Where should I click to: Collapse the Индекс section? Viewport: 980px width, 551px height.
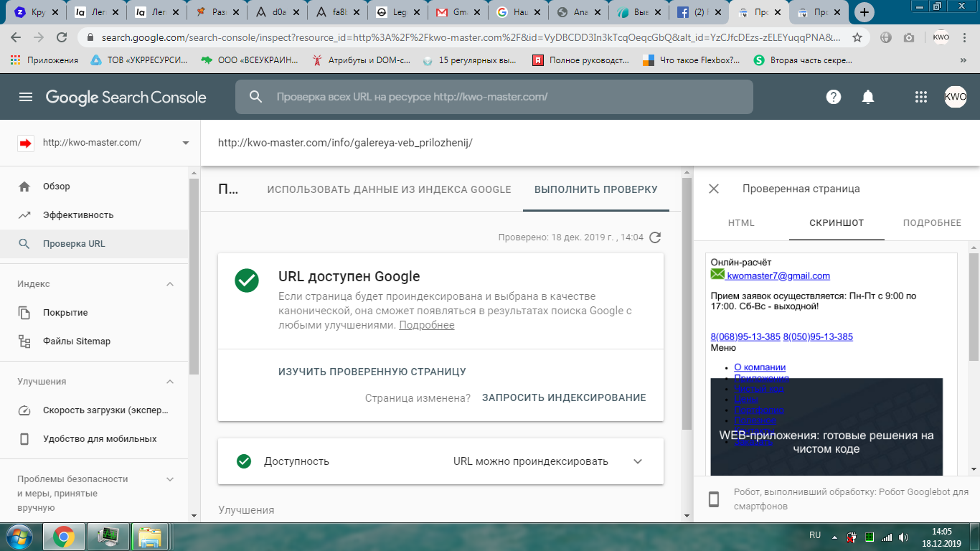pyautogui.click(x=170, y=284)
